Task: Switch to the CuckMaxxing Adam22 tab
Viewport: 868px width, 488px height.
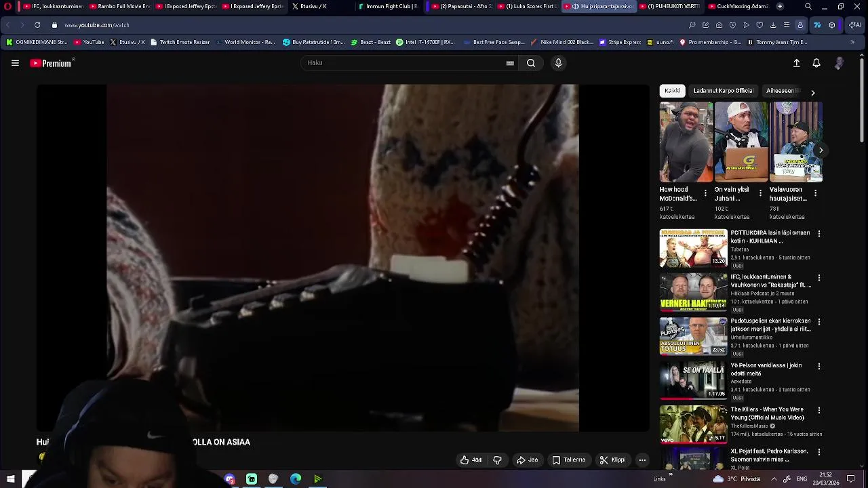Action: (x=739, y=6)
